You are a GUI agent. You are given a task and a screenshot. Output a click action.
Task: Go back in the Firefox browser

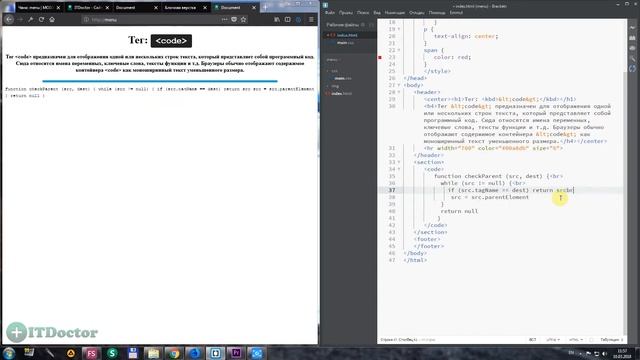click(x=9, y=19)
